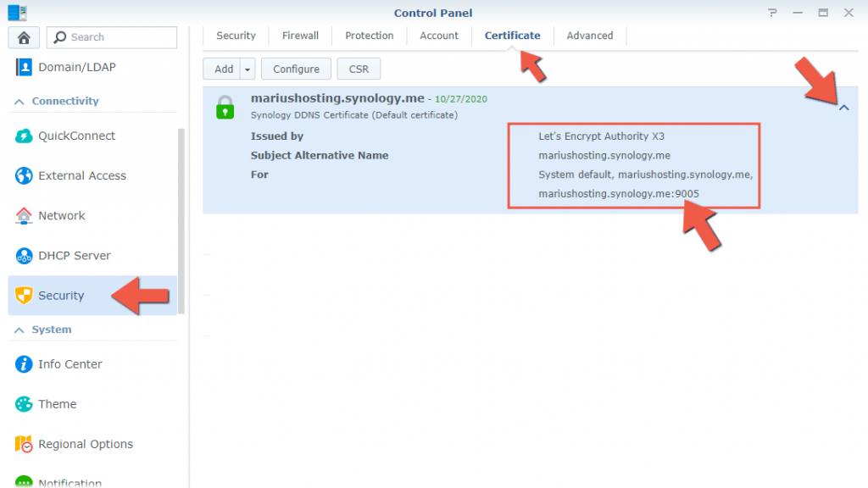Switch to the Firewall tab
The width and height of the screenshot is (868, 488).
[x=300, y=36]
